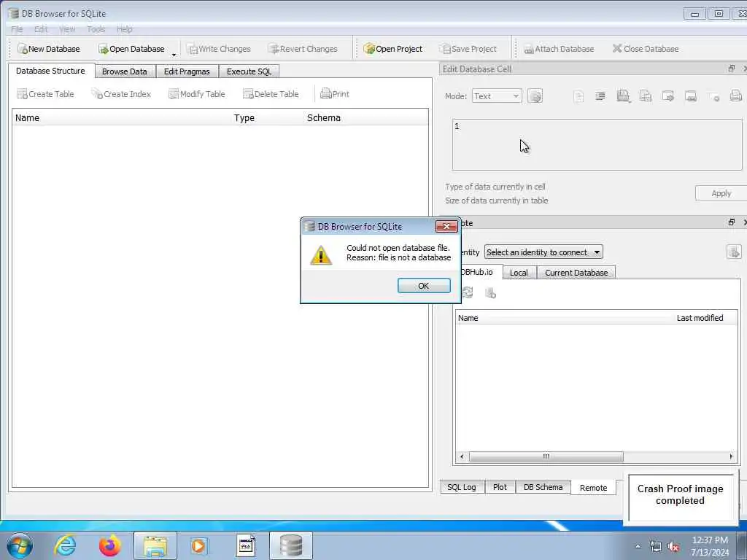Toggle the auto-switch mode button beside Mode
This screenshot has width=747, height=560.
pos(535,96)
